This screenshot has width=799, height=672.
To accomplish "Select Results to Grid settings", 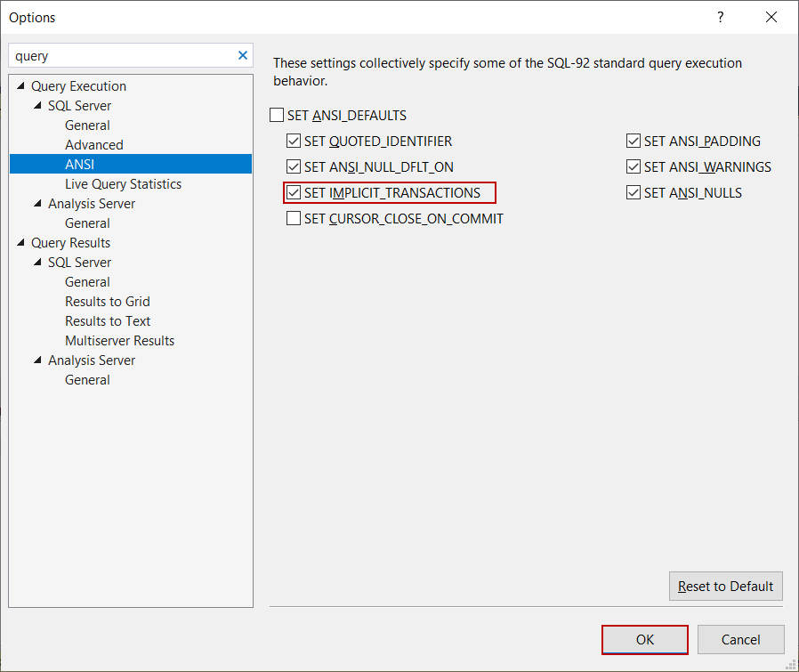I will pyautogui.click(x=108, y=301).
